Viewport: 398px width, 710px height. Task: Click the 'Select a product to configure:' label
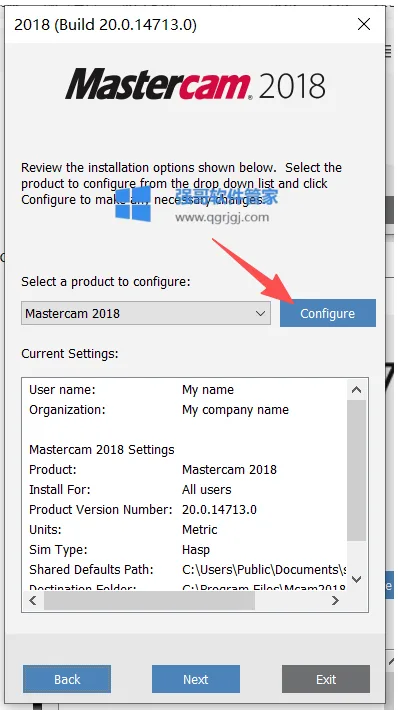[x=106, y=282]
